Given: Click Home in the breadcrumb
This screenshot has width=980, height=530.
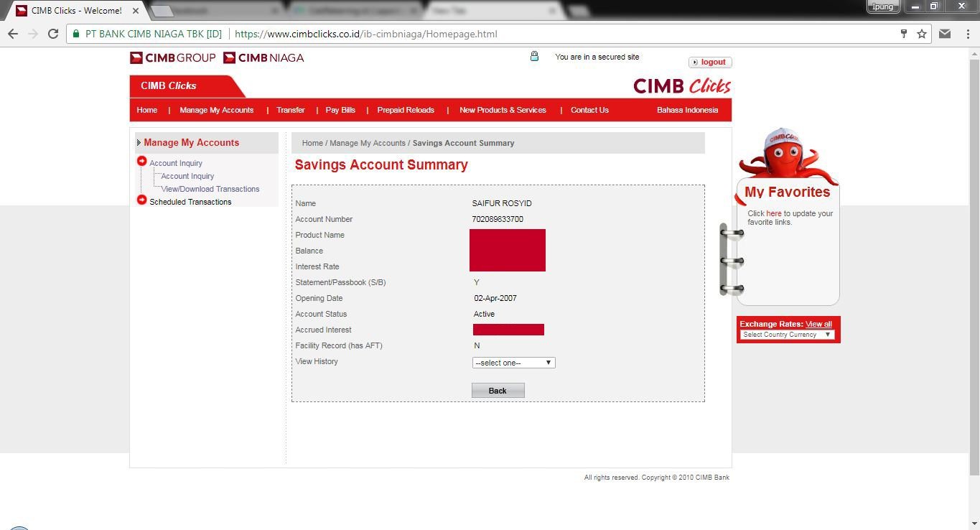Looking at the screenshot, I should pyautogui.click(x=312, y=143).
